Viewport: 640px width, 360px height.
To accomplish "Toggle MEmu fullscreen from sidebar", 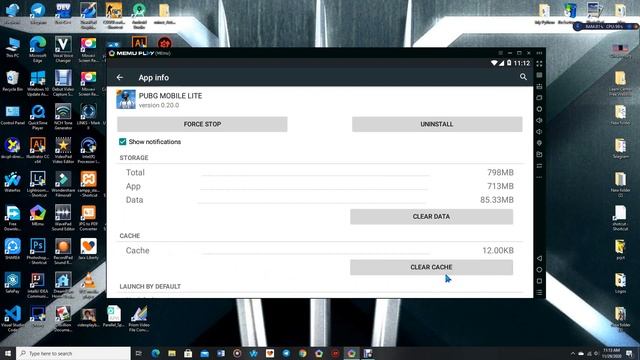I will click(x=539, y=64).
